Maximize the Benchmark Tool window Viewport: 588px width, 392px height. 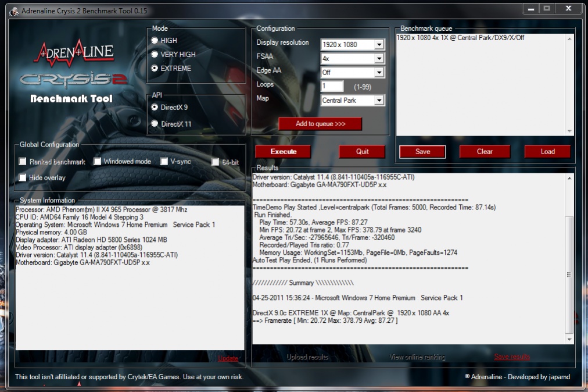click(x=547, y=8)
